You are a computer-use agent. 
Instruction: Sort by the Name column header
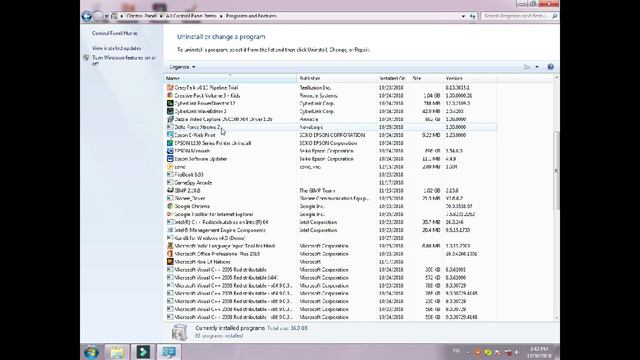[230, 78]
